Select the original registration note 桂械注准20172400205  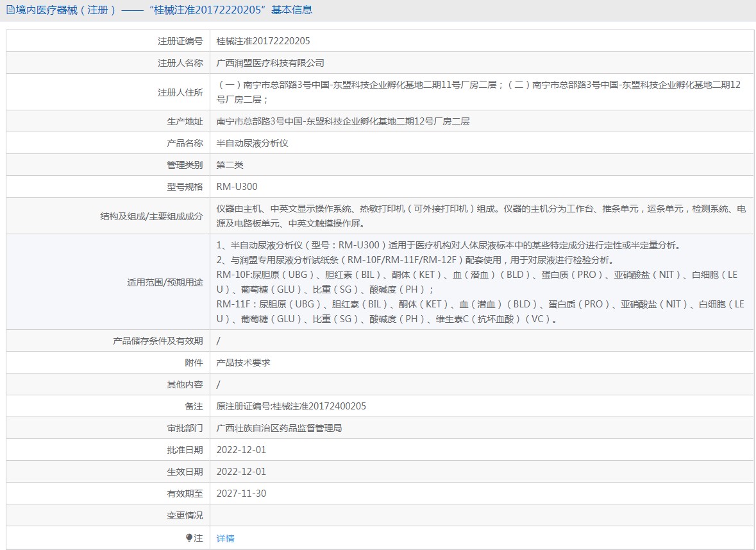[x=291, y=406]
